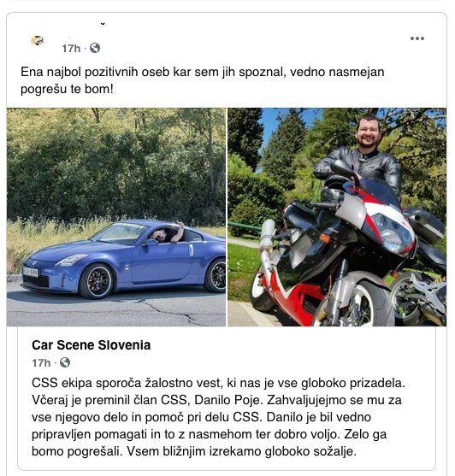Click the name "Danilo Poje" in shared text
Image resolution: width=455 pixels, height=476 pixels.
[x=227, y=400]
